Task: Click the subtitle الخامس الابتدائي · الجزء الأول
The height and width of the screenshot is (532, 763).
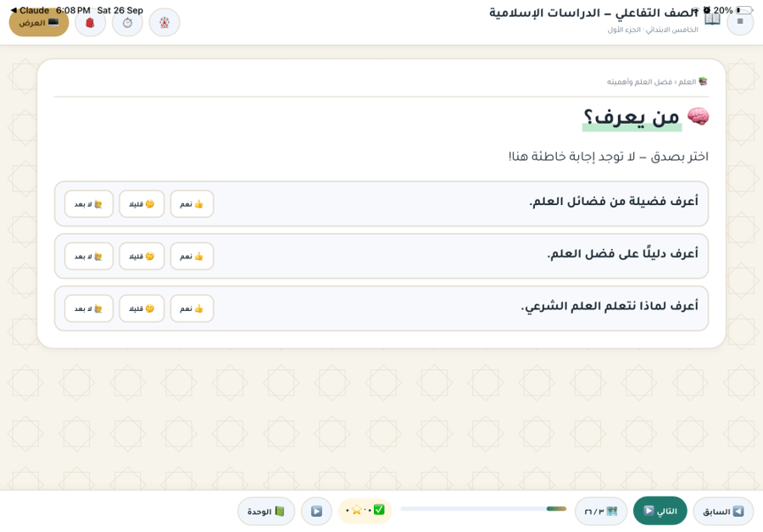Action: click(653, 30)
